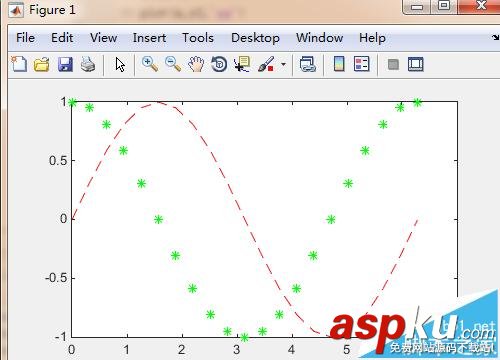Open the Help menu
500x360 pixels.
click(372, 38)
